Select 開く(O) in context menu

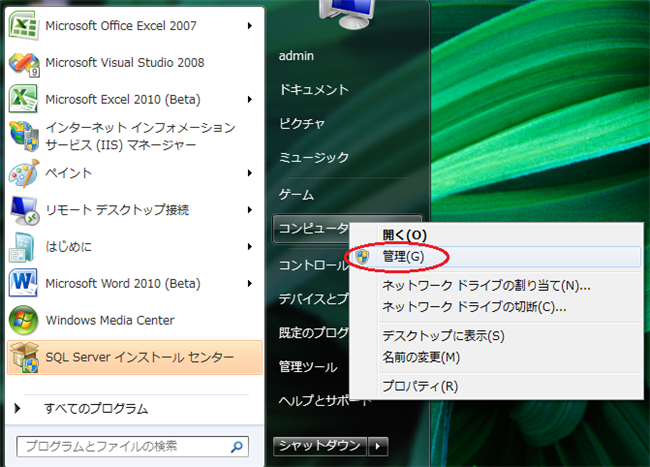tap(405, 235)
